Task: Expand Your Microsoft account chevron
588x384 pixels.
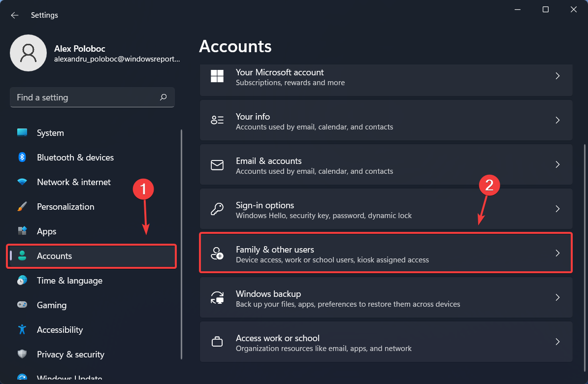Action: (557, 76)
